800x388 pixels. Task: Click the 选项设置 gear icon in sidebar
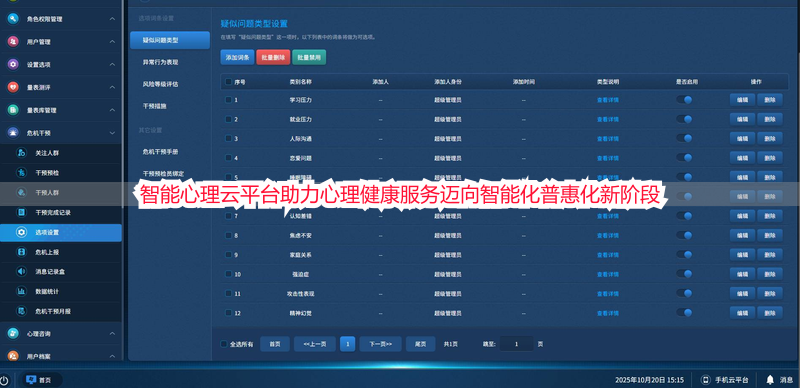[21, 232]
